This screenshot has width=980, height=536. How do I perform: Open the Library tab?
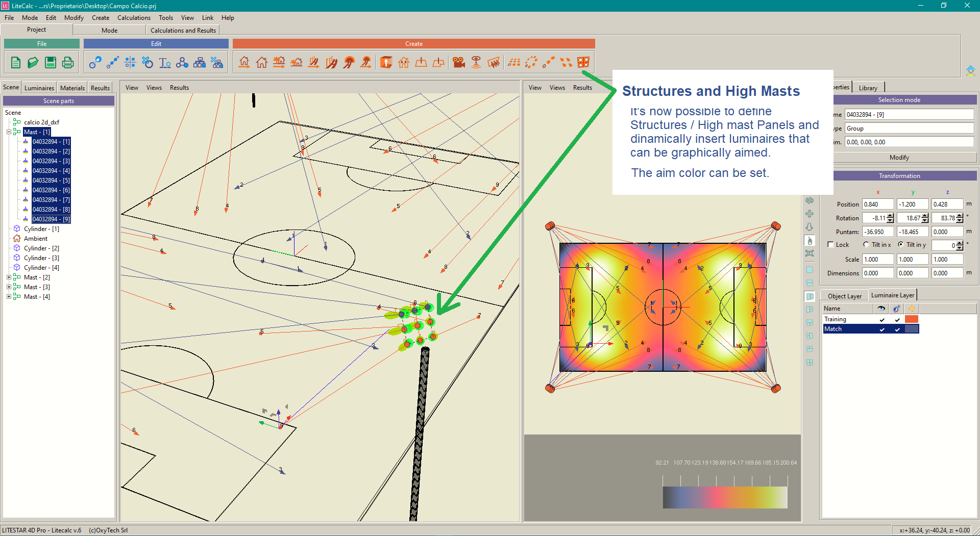[x=868, y=88]
